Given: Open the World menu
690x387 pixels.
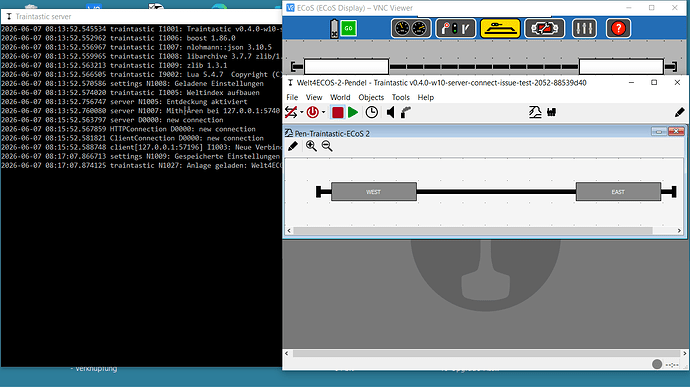Looking at the screenshot, I should click(x=340, y=97).
